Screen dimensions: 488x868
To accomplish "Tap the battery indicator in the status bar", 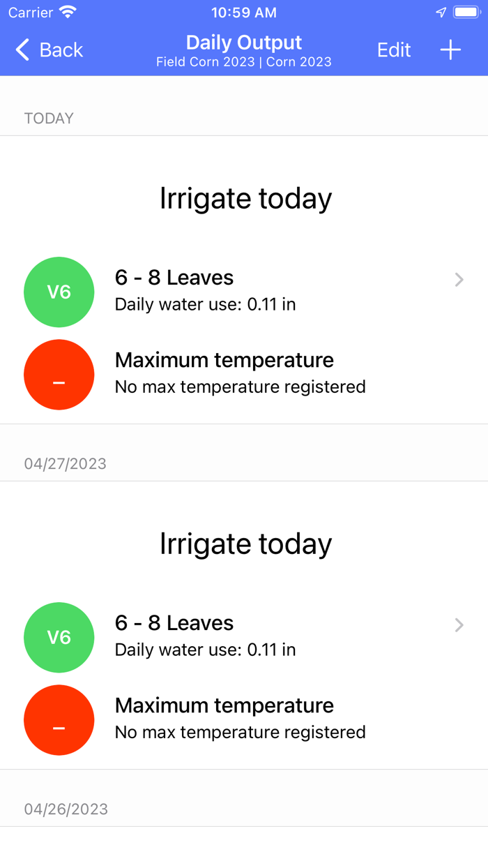I will [x=464, y=11].
